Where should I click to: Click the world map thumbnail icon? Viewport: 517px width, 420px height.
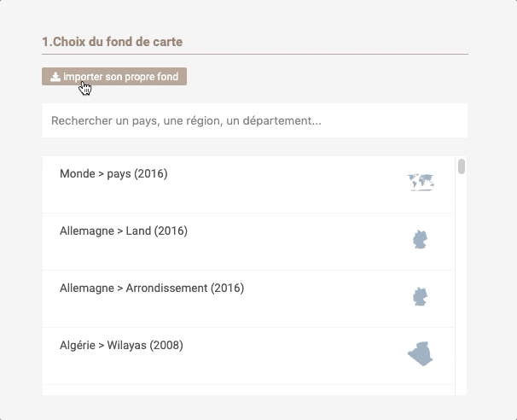[x=421, y=182]
